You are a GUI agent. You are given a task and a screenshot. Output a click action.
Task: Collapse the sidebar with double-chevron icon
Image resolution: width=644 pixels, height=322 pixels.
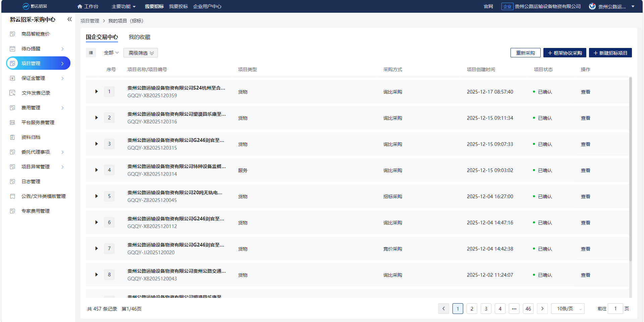coord(69,19)
